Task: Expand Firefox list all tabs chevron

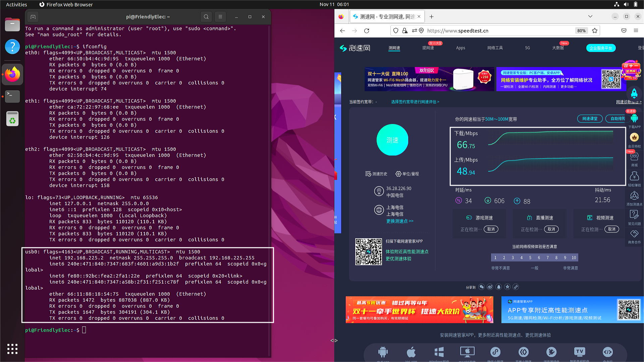Action: (x=590, y=16)
